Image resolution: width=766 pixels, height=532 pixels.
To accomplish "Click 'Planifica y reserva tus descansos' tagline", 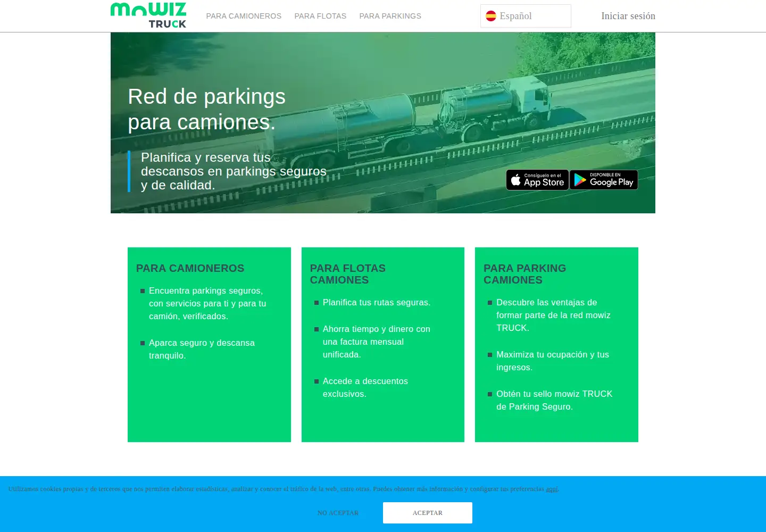I will tap(234, 171).
